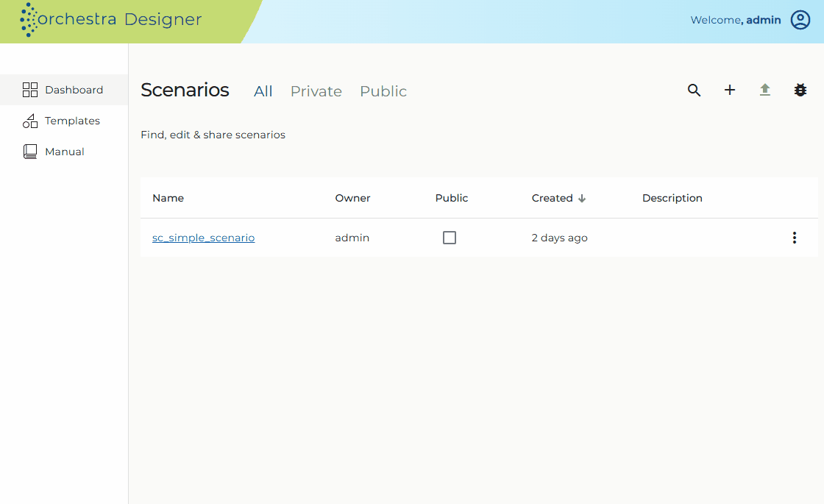824x504 pixels.
Task: Toggle Public checkbox for sc_simple_scenario
Action: (x=450, y=238)
